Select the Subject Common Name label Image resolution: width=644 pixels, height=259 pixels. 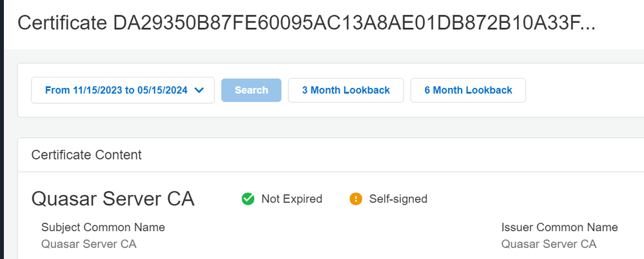coord(103,227)
